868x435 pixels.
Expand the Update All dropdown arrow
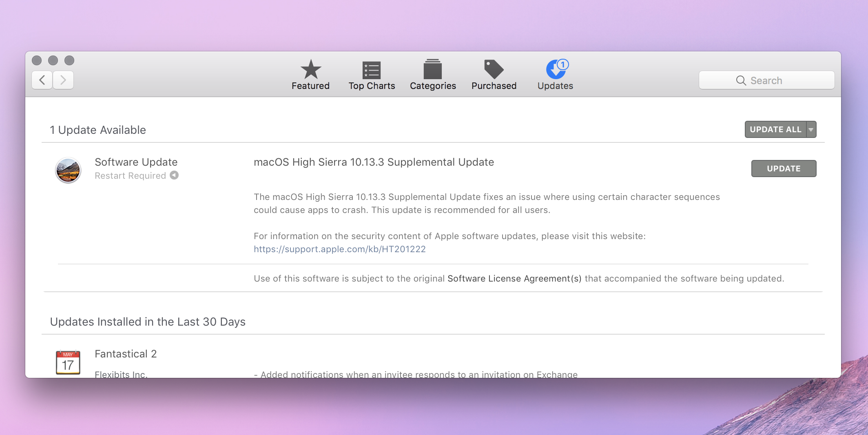[811, 129]
